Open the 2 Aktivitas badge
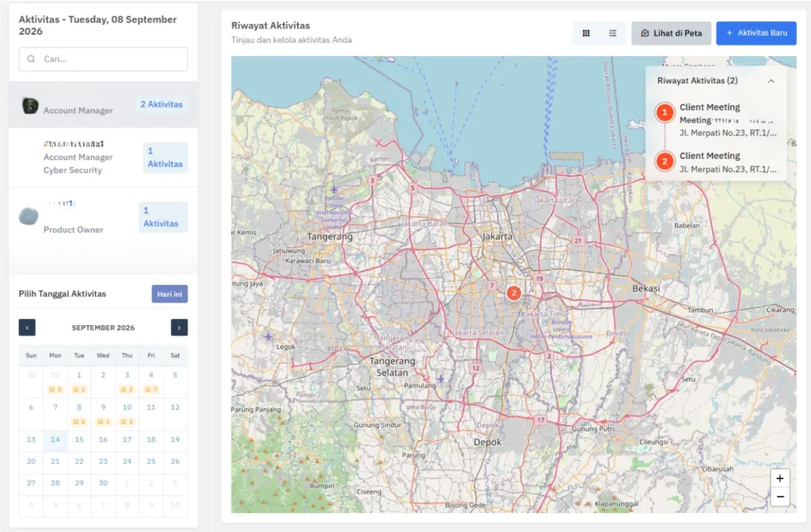The image size is (811, 532). coord(162,104)
